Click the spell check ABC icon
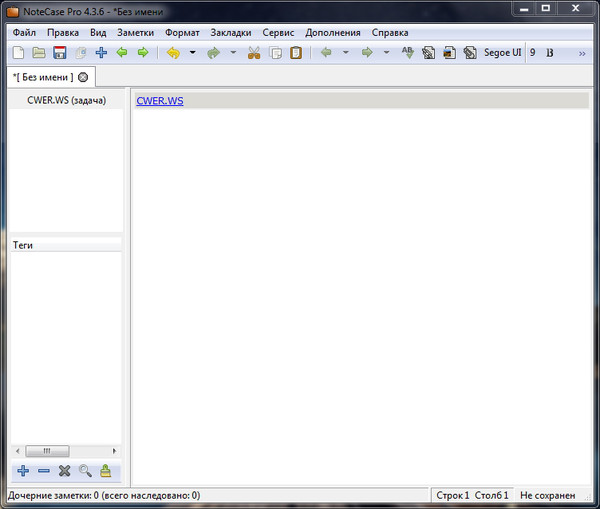 tap(407, 53)
